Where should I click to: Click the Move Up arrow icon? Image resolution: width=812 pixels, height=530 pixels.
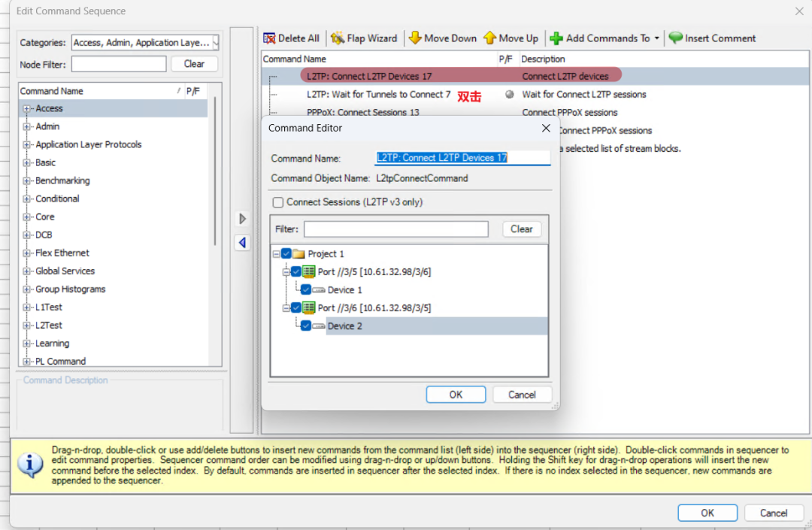tap(490, 38)
